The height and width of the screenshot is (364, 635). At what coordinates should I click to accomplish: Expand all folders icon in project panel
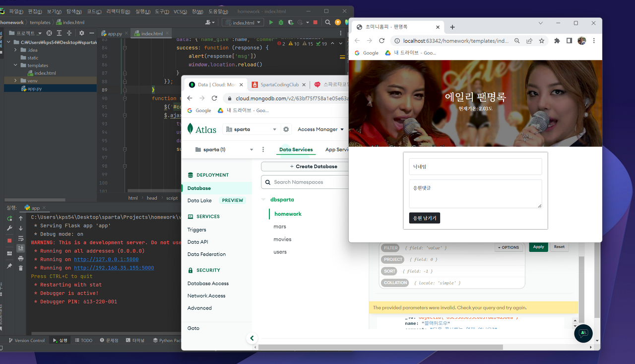(59, 33)
